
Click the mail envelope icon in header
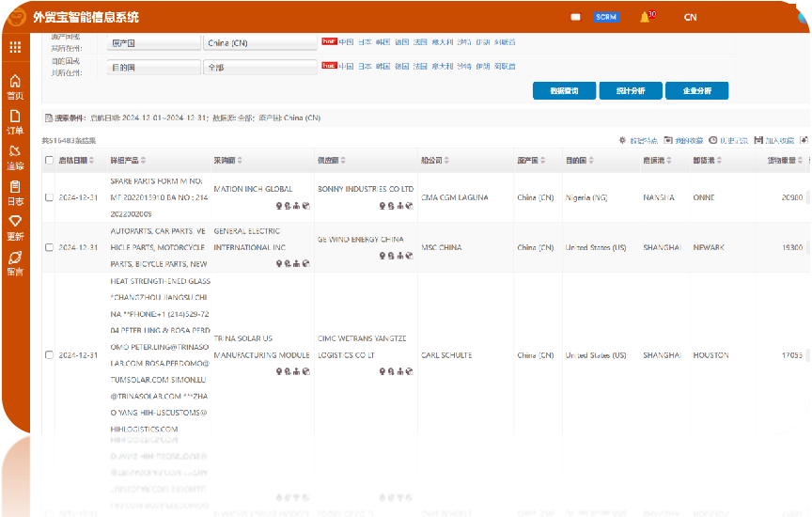(x=575, y=17)
